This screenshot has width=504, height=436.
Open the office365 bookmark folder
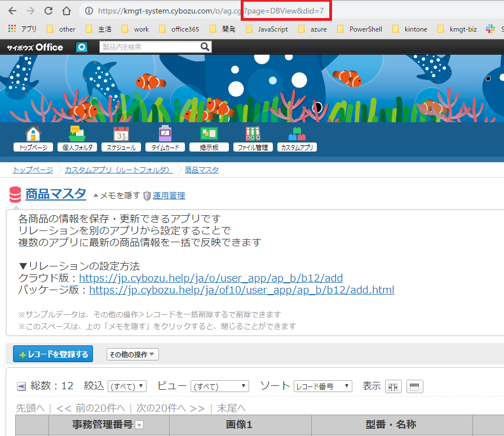(x=179, y=29)
